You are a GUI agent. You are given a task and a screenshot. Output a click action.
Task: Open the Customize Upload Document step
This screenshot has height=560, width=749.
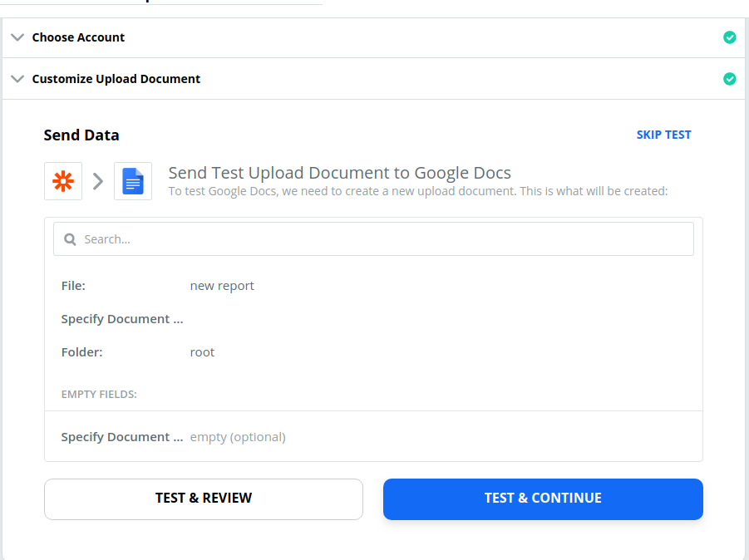(373, 79)
